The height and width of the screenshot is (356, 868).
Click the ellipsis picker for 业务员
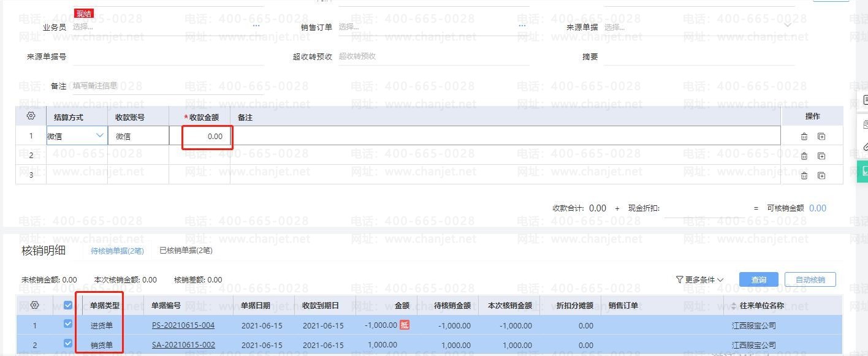(256, 26)
